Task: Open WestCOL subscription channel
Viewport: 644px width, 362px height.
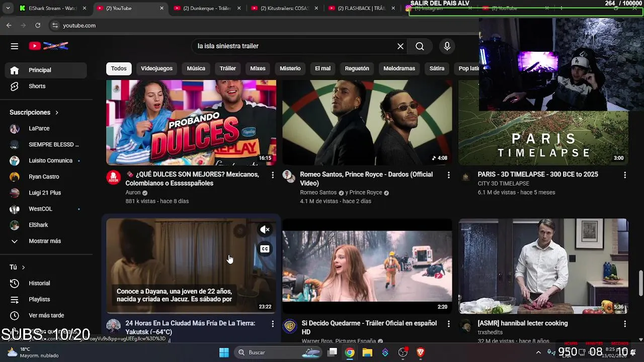Action: (46, 209)
